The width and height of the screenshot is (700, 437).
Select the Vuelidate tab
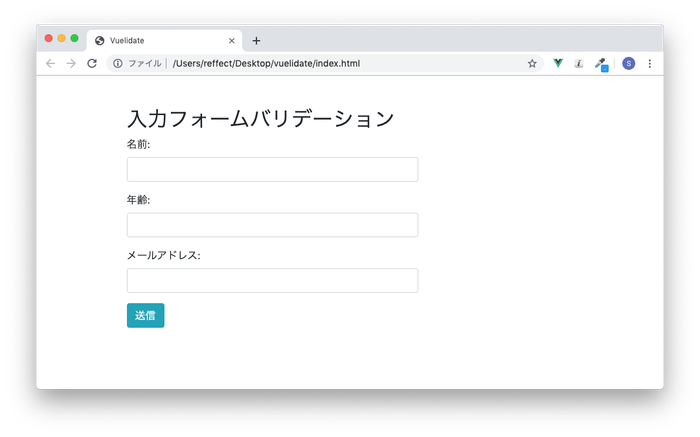click(x=150, y=41)
